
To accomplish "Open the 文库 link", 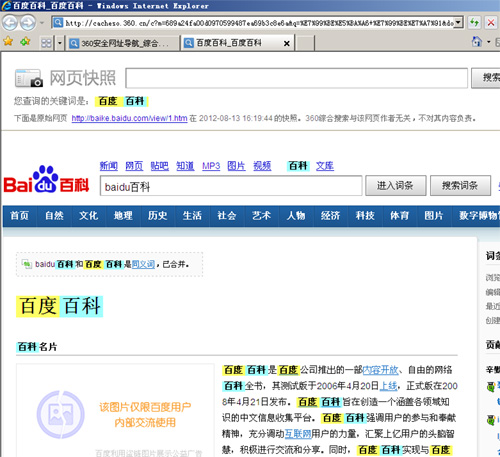I will (x=325, y=166).
